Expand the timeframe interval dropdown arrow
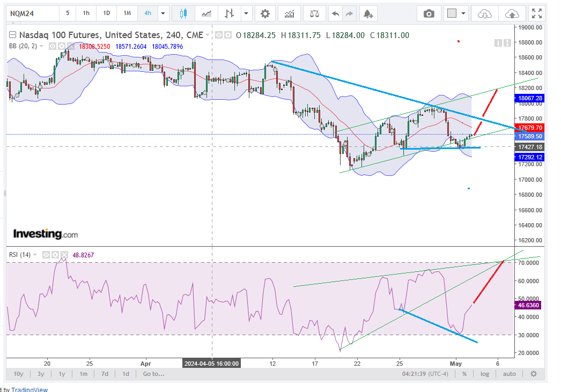The width and height of the screenshot is (561, 392). click(164, 13)
